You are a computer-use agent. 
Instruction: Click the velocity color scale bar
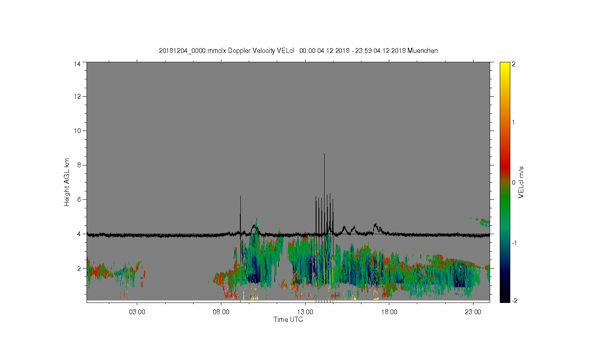pyautogui.click(x=505, y=182)
